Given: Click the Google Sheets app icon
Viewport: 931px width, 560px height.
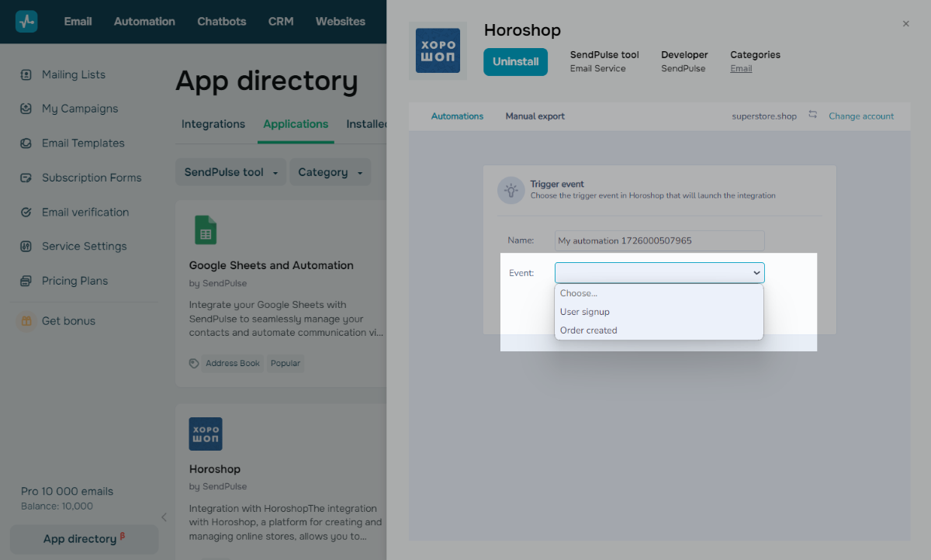Looking at the screenshot, I should (x=206, y=230).
